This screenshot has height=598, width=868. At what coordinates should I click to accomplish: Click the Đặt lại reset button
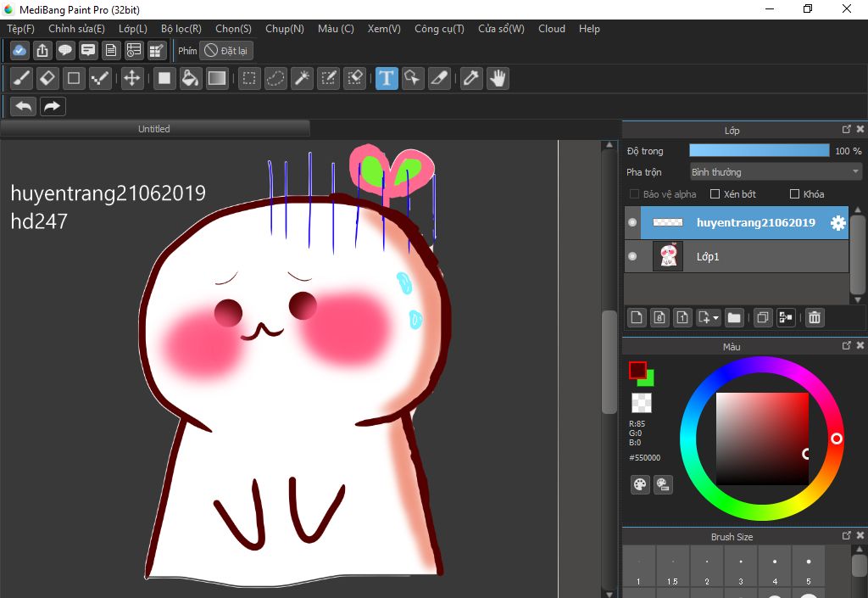[x=226, y=51]
